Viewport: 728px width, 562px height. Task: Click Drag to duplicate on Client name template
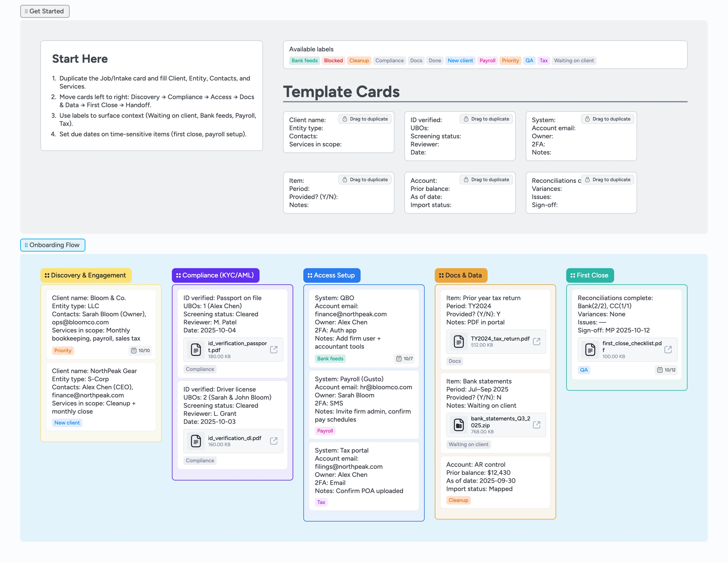click(365, 119)
